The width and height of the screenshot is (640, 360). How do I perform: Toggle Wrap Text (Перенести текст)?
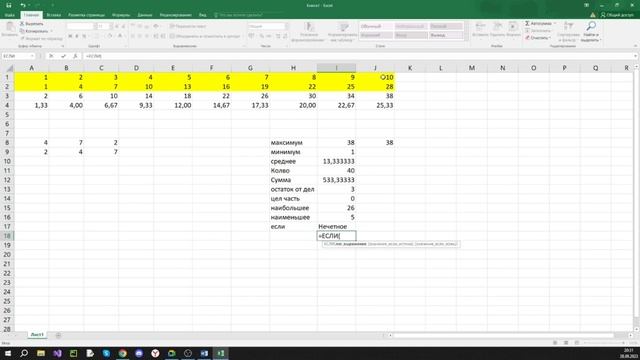click(x=188, y=26)
